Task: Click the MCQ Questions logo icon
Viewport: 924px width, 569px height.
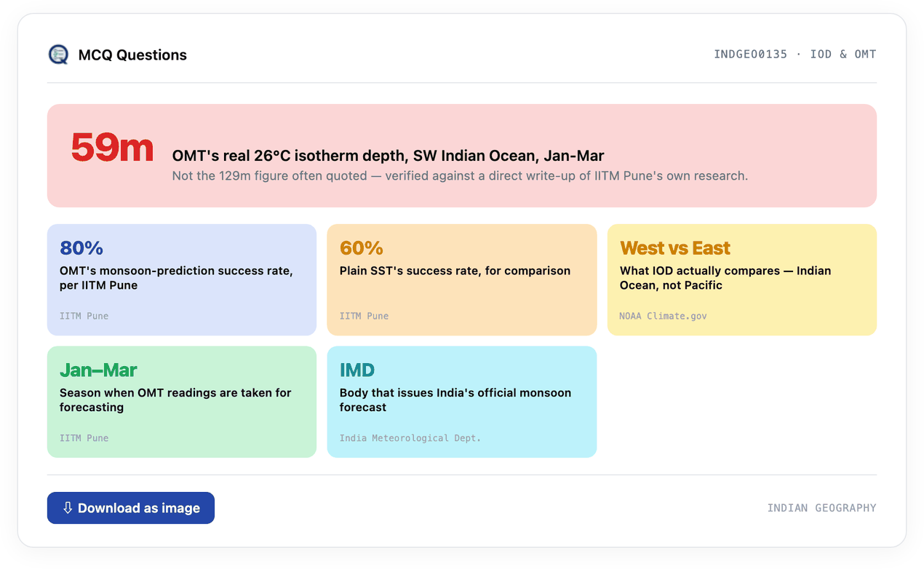Action: tap(58, 55)
